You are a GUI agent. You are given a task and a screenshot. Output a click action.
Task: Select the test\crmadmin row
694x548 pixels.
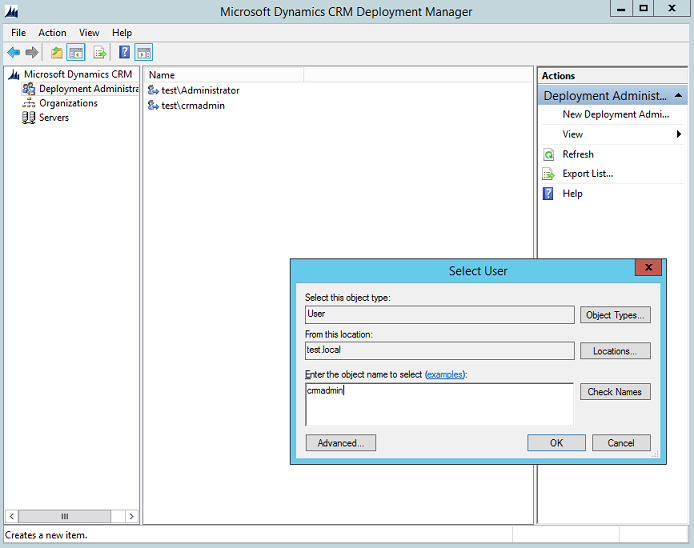click(193, 105)
